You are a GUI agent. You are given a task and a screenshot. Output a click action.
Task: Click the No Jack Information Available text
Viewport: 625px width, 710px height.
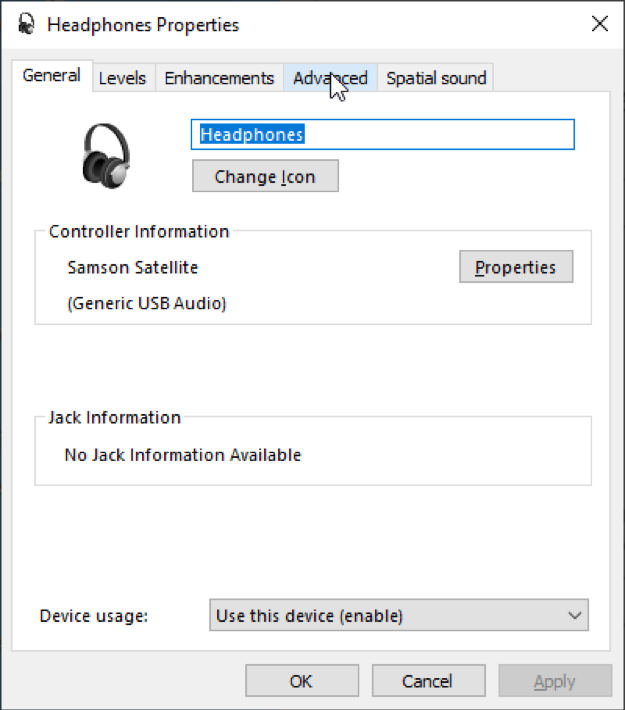(x=182, y=455)
